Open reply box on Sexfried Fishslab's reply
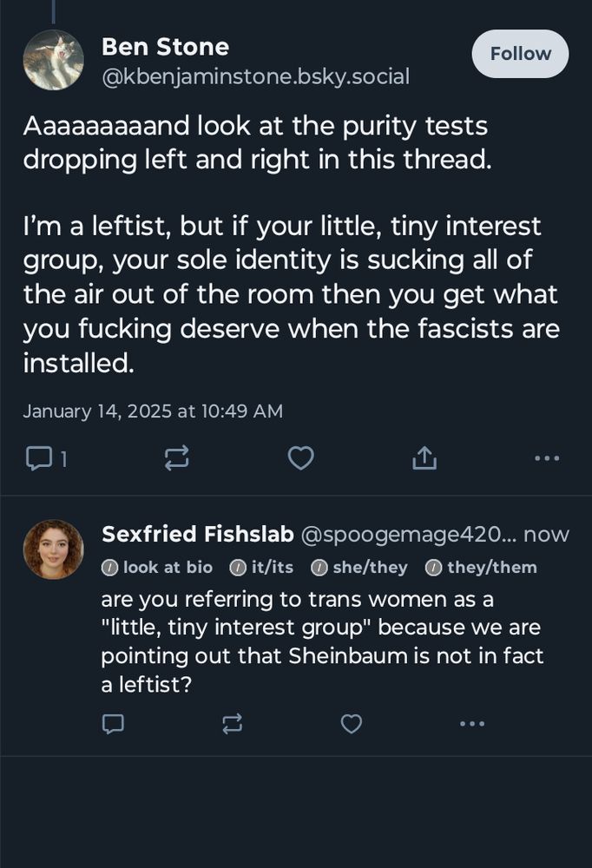 pos(114,723)
